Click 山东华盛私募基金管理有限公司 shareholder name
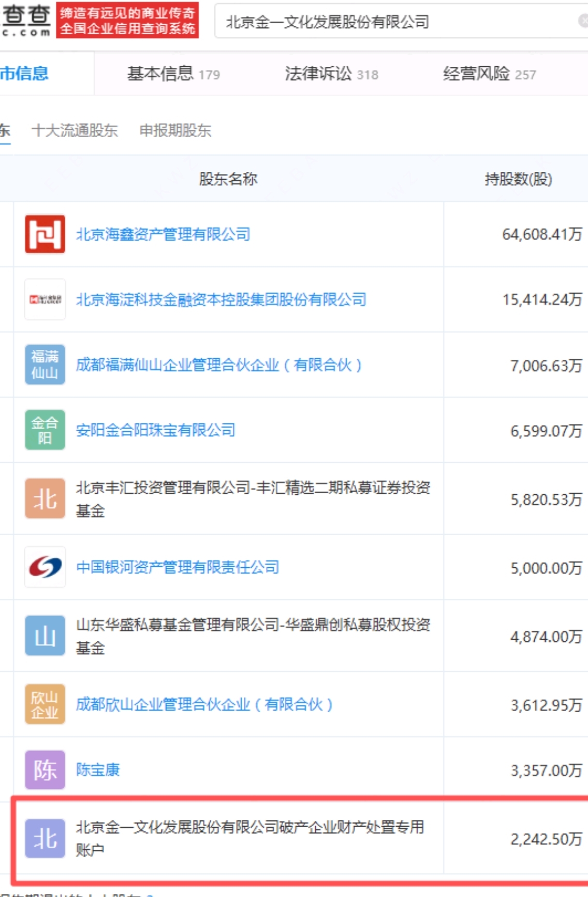Screen dimensions: 588x897 click(x=253, y=636)
